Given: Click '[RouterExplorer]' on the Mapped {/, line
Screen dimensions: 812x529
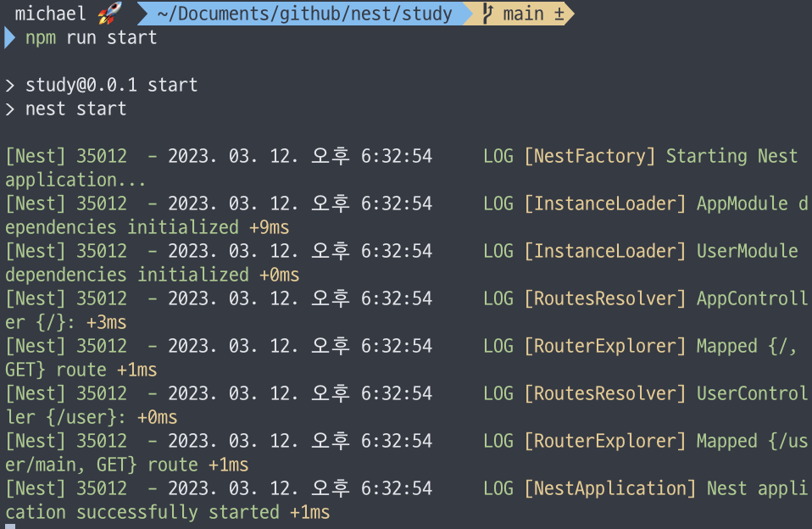Looking at the screenshot, I should point(605,346).
